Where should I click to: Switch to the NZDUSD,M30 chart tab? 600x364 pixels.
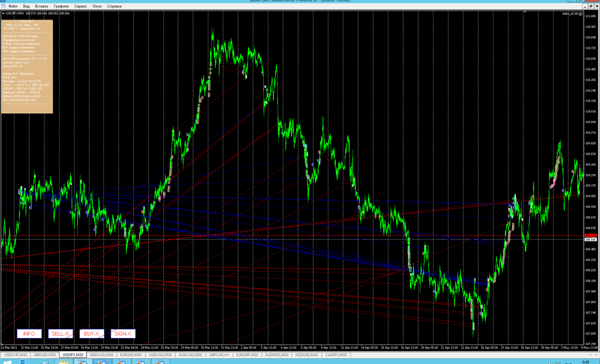(307, 355)
